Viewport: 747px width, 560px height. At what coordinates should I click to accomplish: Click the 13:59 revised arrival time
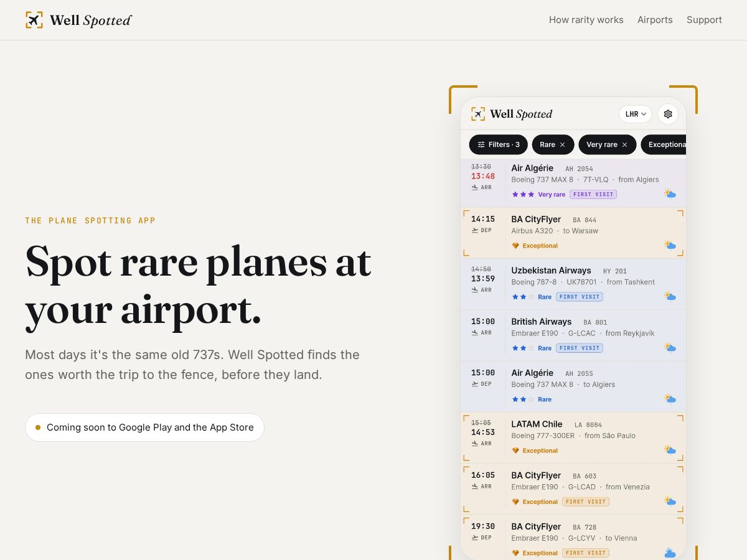483,279
